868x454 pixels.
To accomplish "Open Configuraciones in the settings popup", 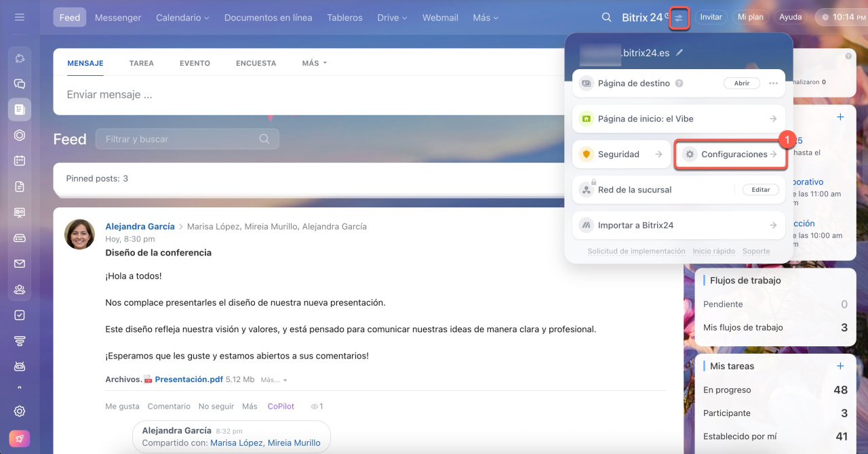I will pos(730,154).
